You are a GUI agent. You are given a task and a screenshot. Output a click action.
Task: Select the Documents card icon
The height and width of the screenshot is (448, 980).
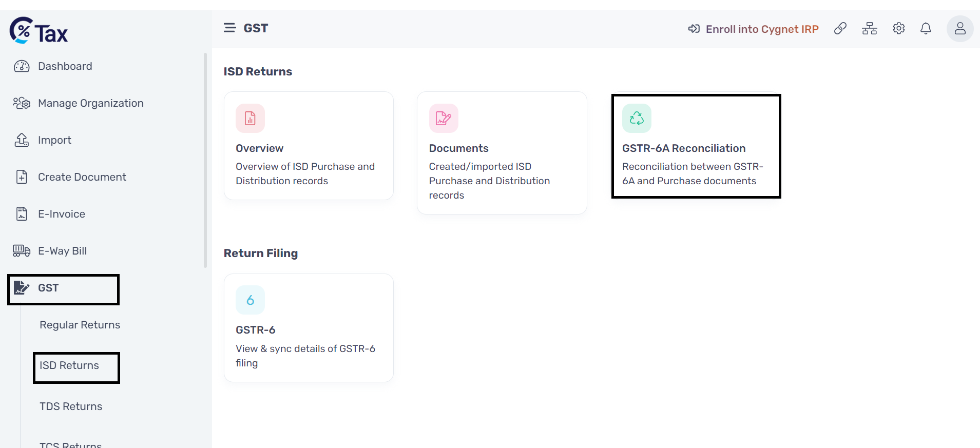pyautogui.click(x=444, y=118)
